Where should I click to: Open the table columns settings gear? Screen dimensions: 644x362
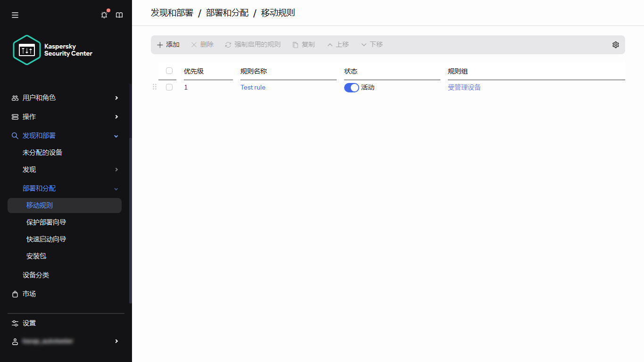615,44
